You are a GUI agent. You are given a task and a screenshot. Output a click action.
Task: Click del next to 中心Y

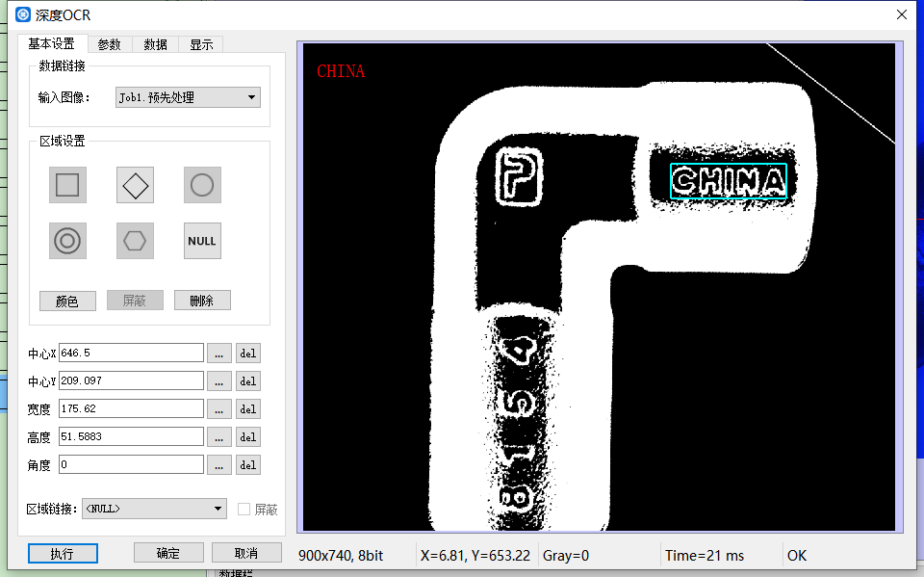pos(248,381)
